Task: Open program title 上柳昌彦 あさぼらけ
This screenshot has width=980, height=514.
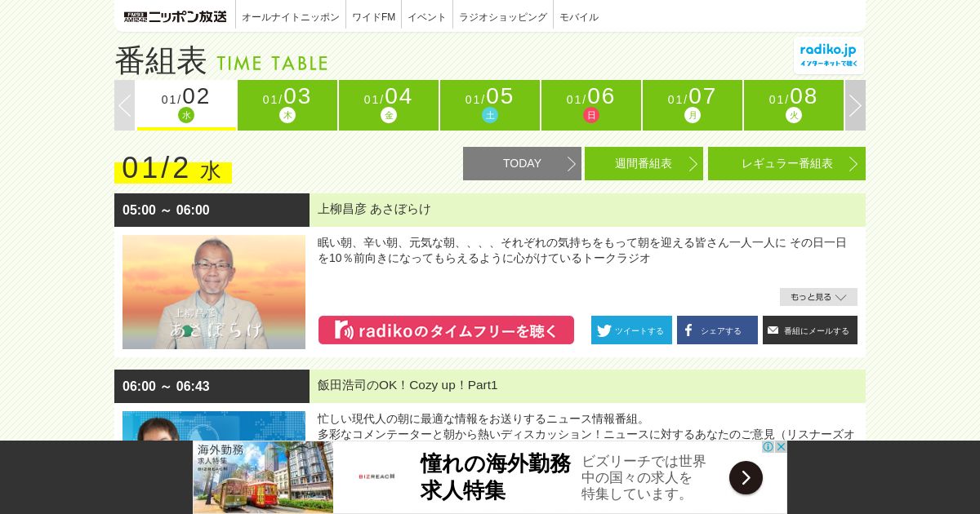Action: [x=374, y=209]
